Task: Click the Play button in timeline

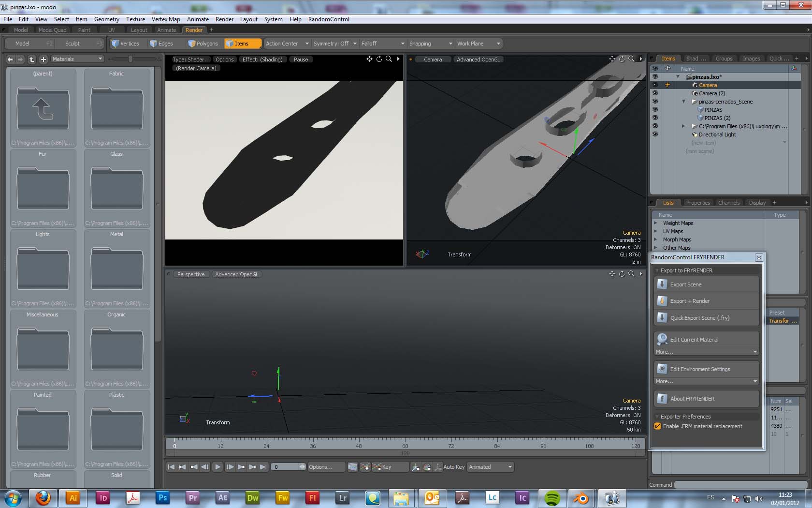Action: pyautogui.click(x=217, y=467)
